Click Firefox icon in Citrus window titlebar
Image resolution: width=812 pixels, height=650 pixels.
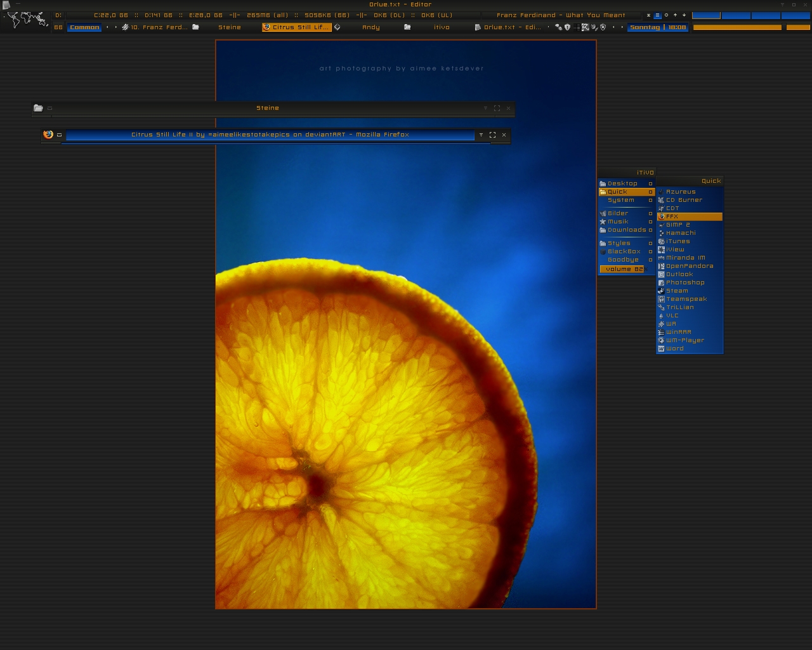pos(48,135)
